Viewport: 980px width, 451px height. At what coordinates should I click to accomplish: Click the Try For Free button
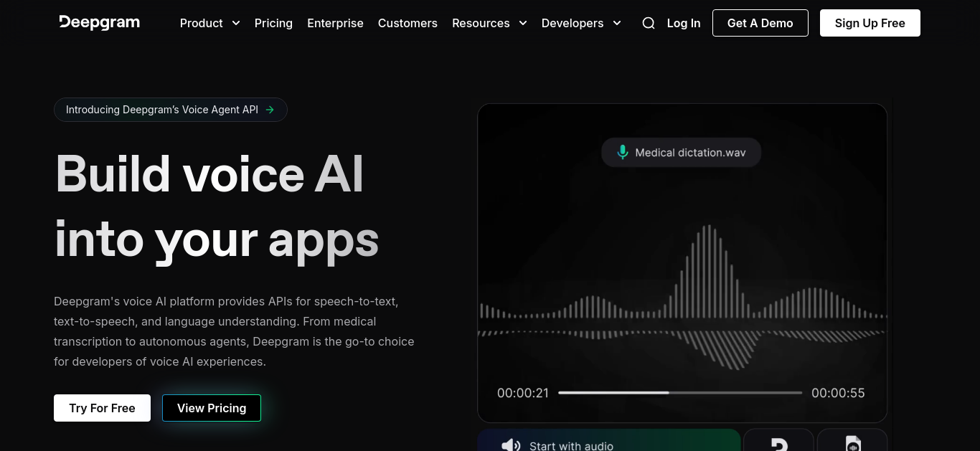tap(102, 408)
